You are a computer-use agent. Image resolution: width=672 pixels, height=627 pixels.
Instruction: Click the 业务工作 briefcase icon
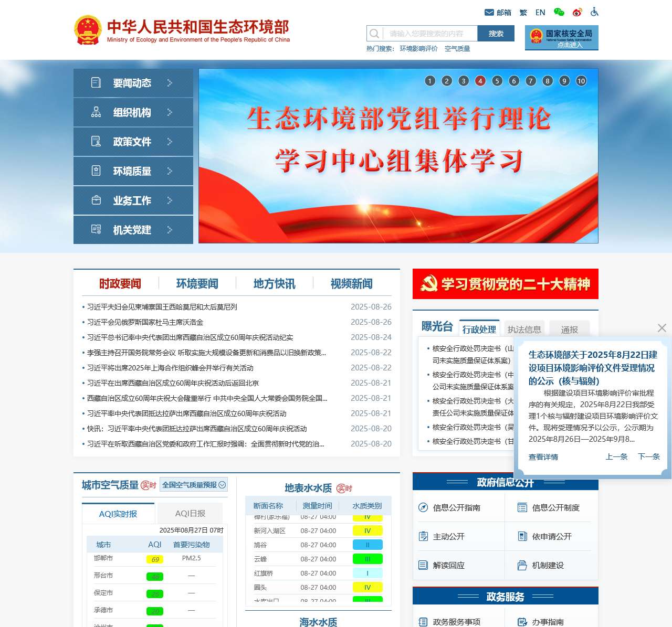click(x=96, y=200)
